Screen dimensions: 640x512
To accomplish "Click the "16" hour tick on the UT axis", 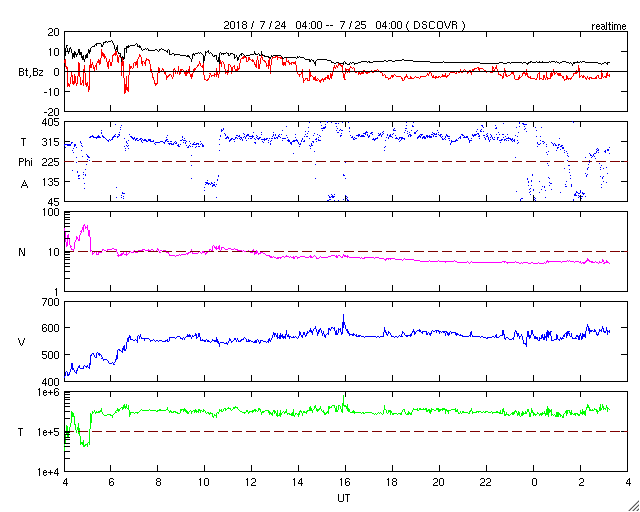I will point(345,483).
